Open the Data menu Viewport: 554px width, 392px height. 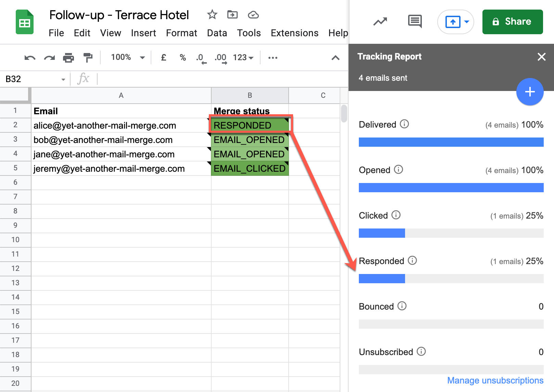click(x=217, y=33)
